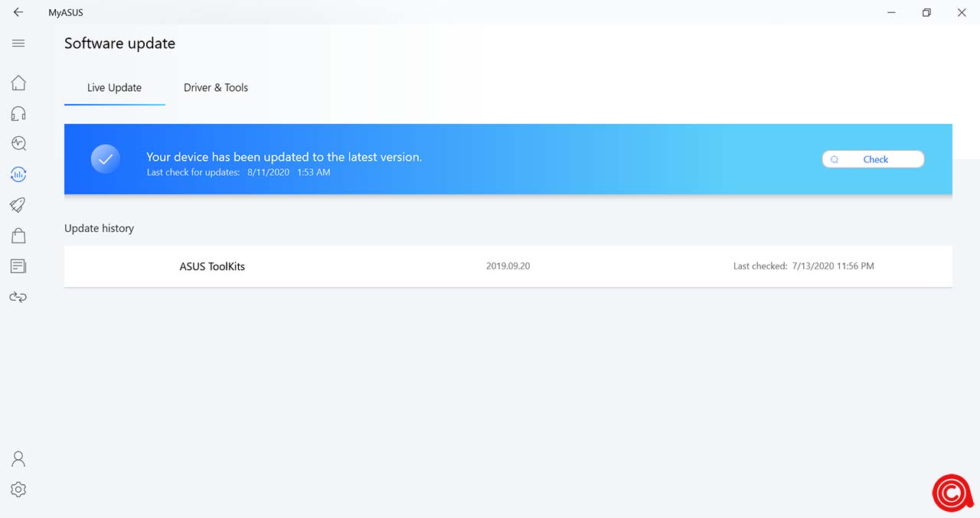Open the news page sidebar icon
Image resolution: width=980 pixels, height=518 pixels.
tap(18, 266)
